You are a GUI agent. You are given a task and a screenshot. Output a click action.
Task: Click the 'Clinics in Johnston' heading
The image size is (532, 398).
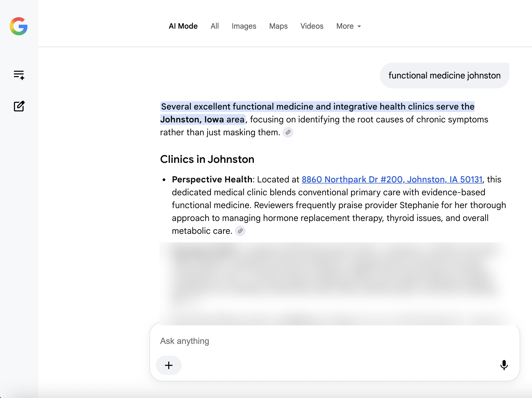(207, 159)
